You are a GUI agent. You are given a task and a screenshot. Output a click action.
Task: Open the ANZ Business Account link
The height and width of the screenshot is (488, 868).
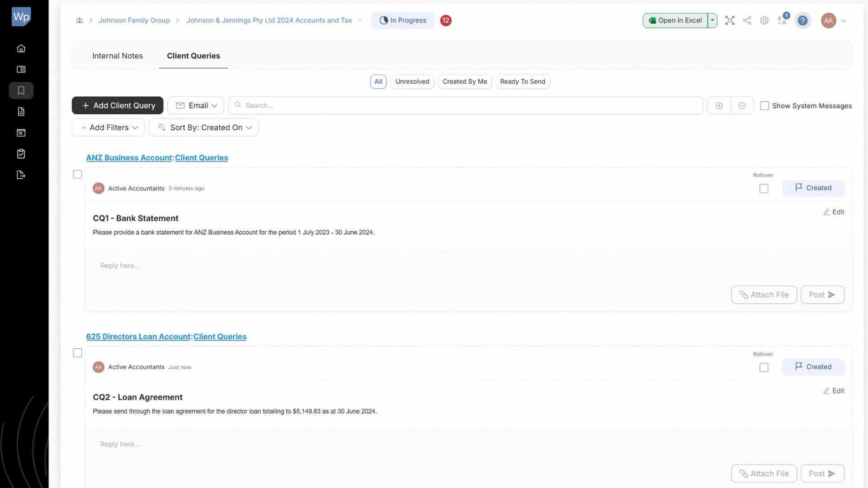tap(128, 158)
